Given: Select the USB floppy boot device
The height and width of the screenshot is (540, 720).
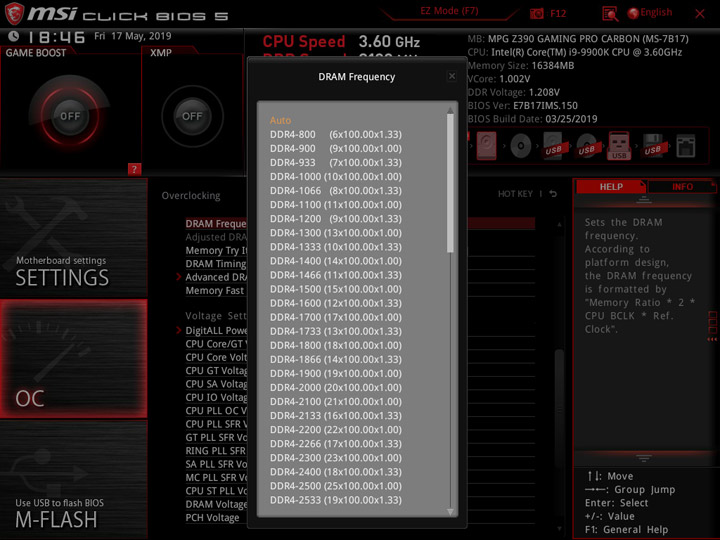Looking at the screenshot, I should pyautogui.click(x=653, y=146).
